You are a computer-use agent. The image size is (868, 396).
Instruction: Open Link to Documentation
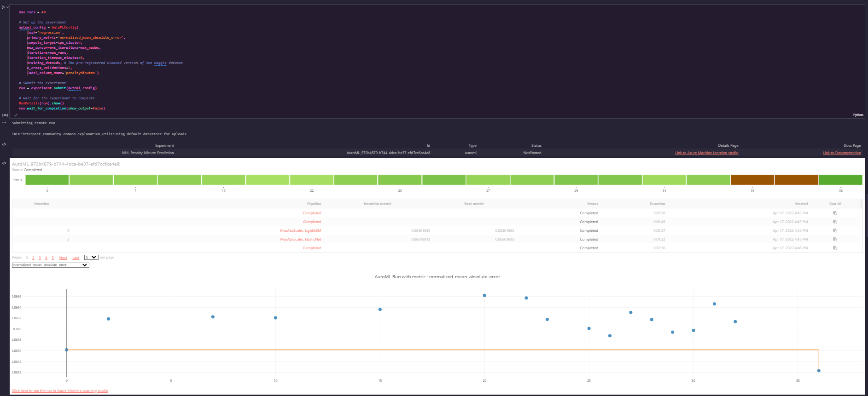(x=842, y=153)
